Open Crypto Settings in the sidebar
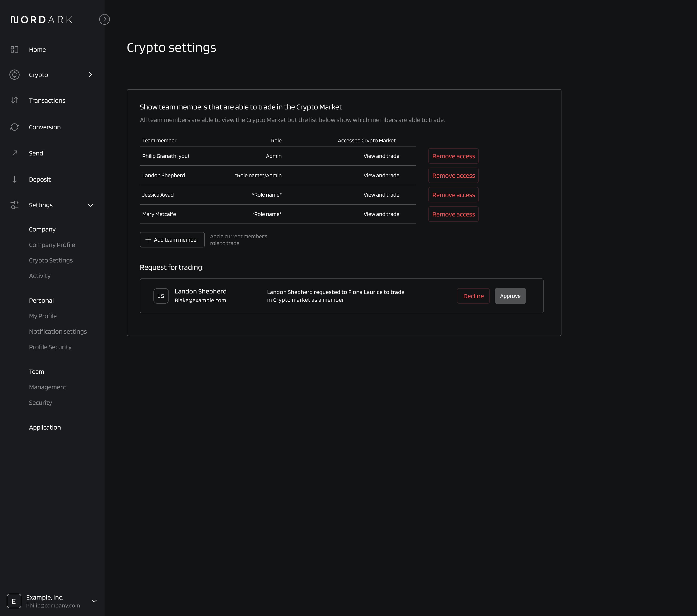Viewport: 697px width, 616px height. 51,260
